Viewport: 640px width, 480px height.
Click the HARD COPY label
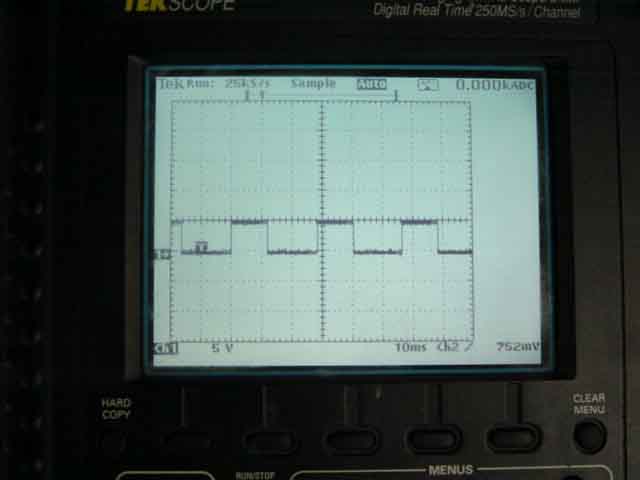coord(116,409)
